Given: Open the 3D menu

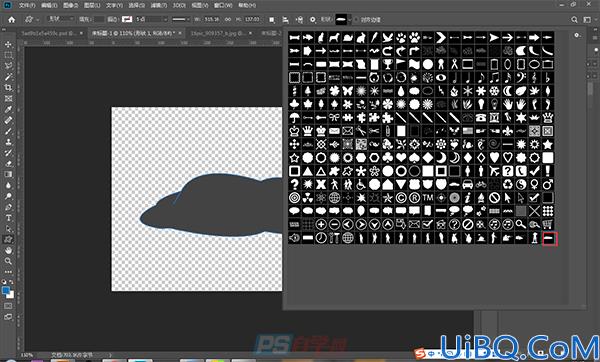Looking at the screenshot, I should (x=179, y=5).
